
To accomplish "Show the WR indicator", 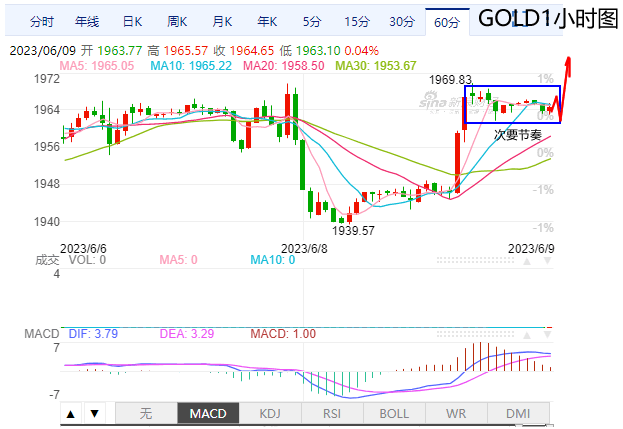I will tap(456, 414).
